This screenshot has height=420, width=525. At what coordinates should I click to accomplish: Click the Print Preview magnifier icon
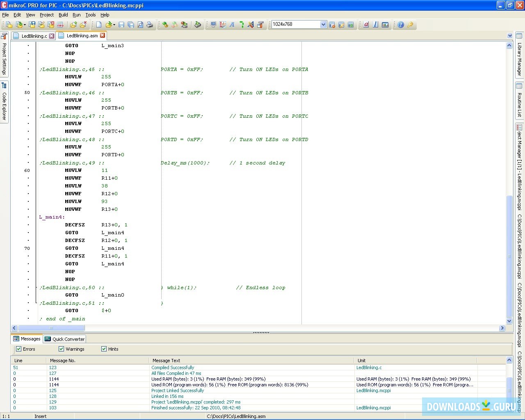coord(140,25)
